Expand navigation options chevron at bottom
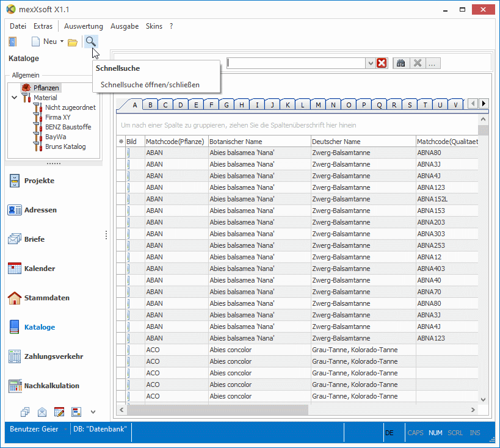Viewport: 500px width, 448px height. pos(93,412)
